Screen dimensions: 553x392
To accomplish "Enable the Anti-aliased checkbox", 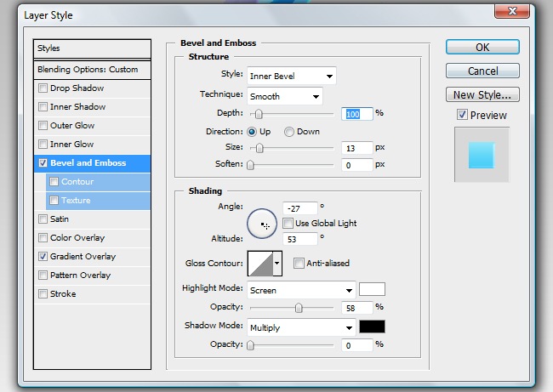I will (299, 264).
